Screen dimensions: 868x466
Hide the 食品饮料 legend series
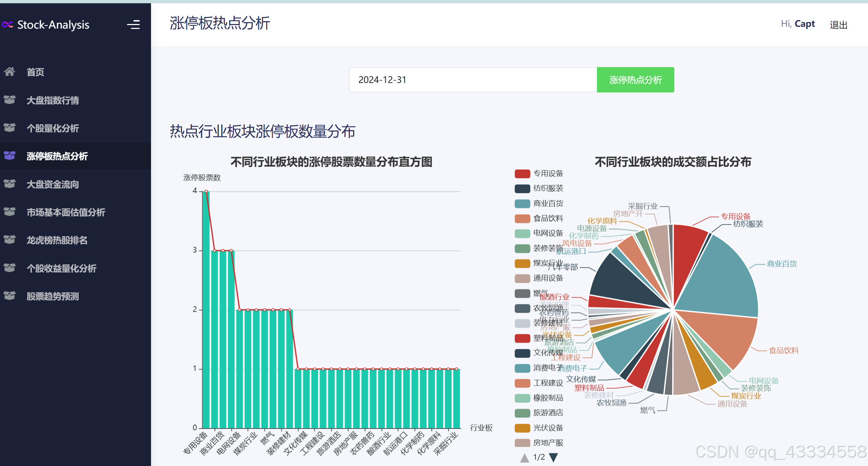pos(548,218)
